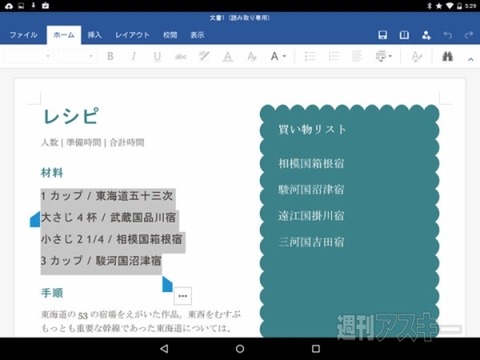Tap the Android back button
The height and width of the screenshot is (360, 480).
pyautogui.click(x=164, y=349)
